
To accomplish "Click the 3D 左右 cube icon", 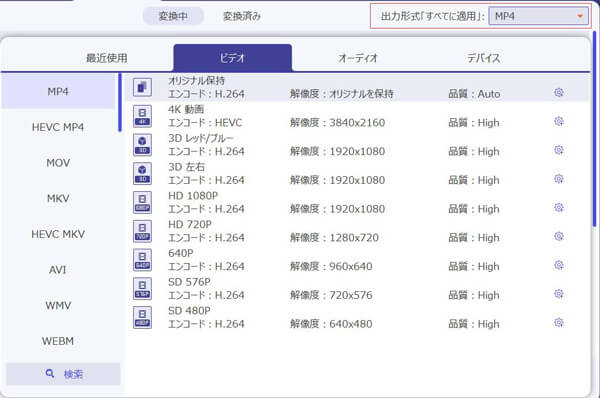I will tap(142, 173).
